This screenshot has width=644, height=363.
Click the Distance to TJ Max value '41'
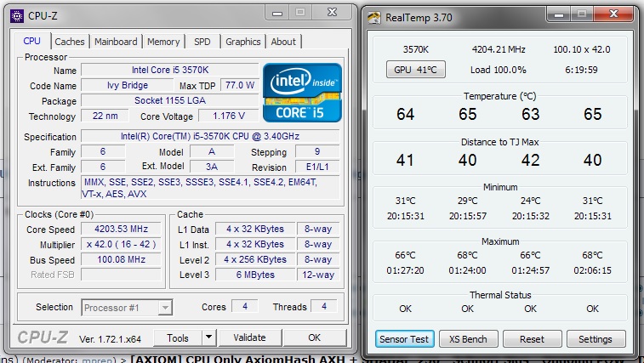click(406, 160)
